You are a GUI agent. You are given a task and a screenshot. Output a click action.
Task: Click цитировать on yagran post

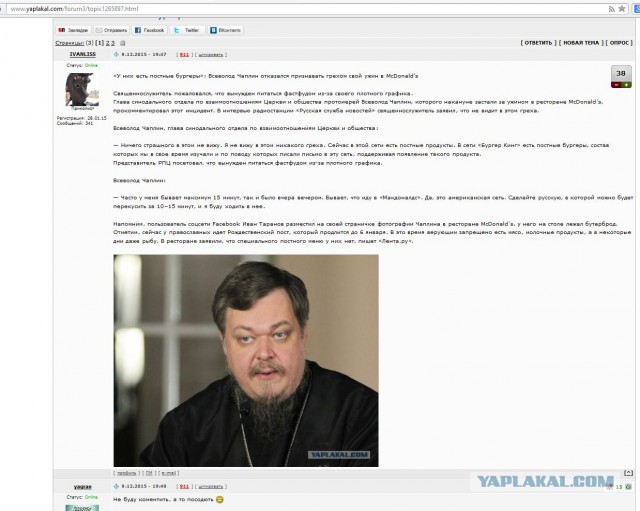(x=211, y=487)
